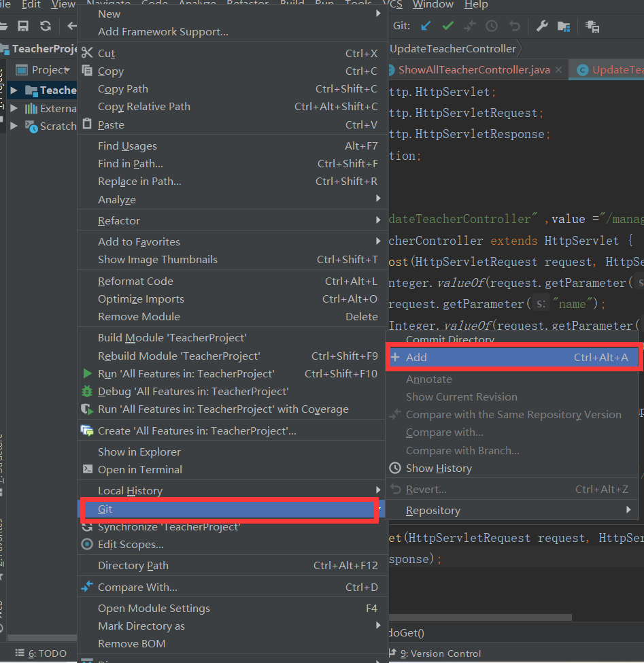Click the Show History clock icon in submenu

click(395, 468)
